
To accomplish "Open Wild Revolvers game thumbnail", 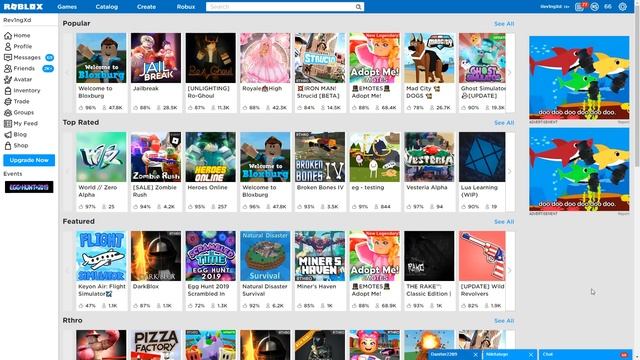I will [x=482, y=256].
